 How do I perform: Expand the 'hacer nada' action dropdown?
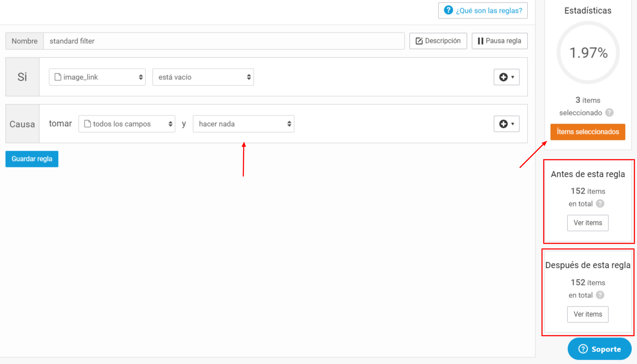tap(243, 124)
